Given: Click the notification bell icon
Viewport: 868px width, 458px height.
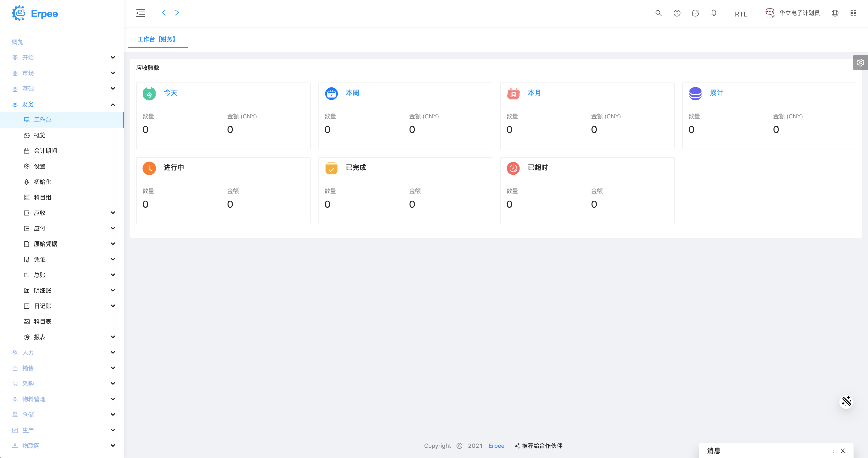Looking at the screenshot, I should [714, 13].
